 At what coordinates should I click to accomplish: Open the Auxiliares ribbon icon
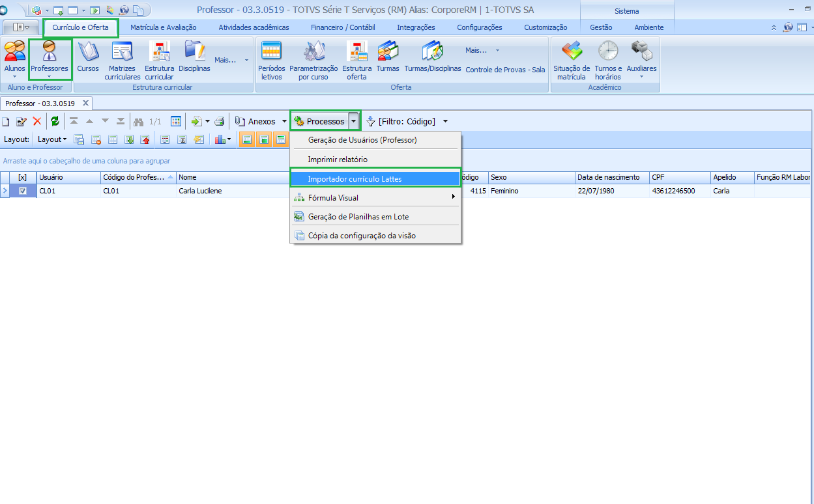coord(641,58)
